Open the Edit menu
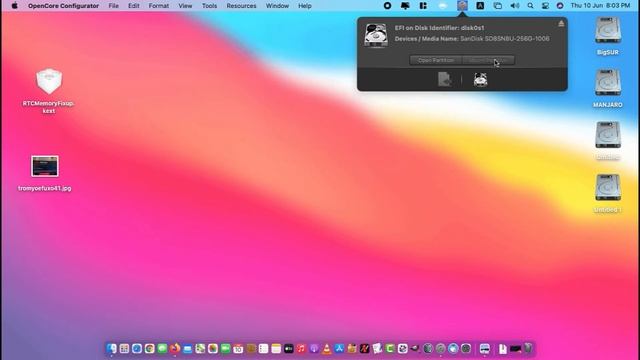Screen dimensions: 640x360 (x=133, y=6)
